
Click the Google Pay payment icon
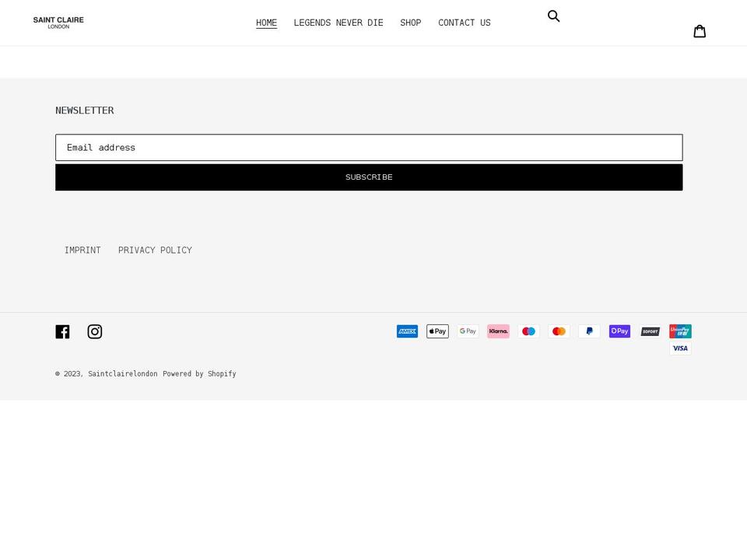coord(468,331)
